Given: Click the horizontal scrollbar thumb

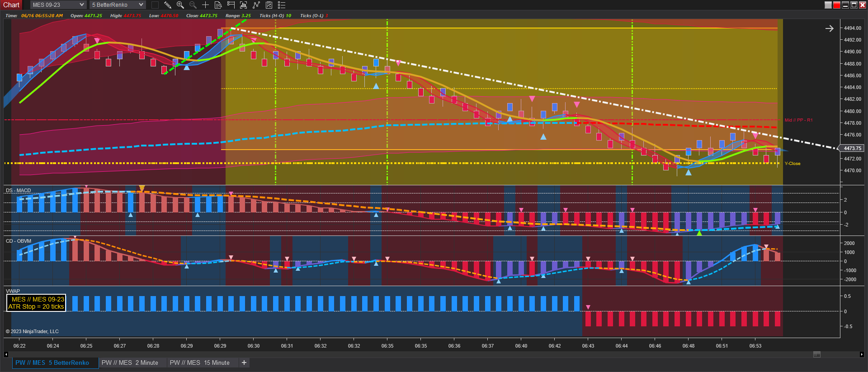Looking at the screenshot, I should [x=816, y=354].
